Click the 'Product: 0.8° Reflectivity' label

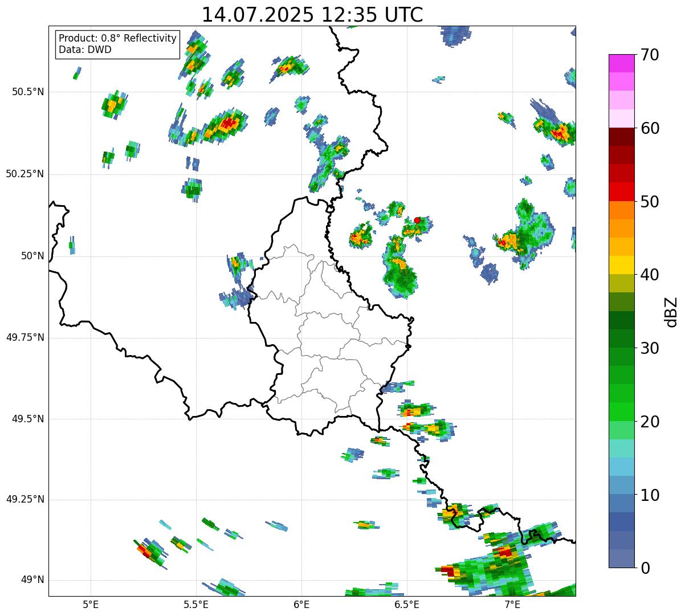point(118,38)
